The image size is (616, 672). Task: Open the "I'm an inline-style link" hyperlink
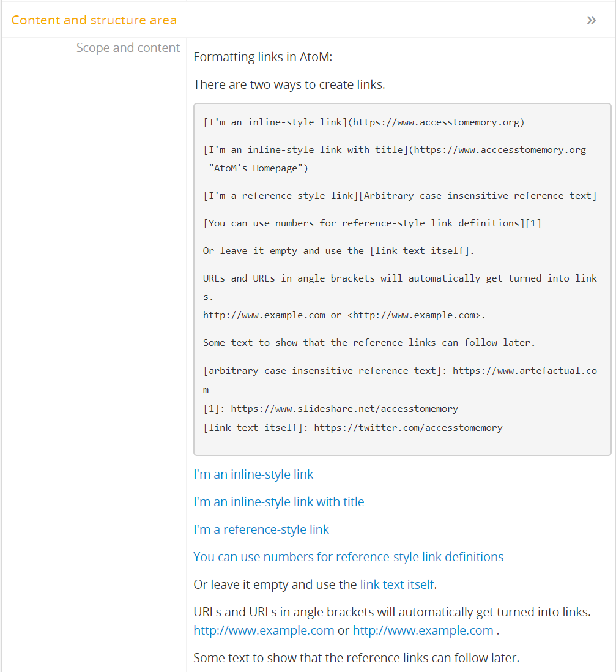point(253,474)
